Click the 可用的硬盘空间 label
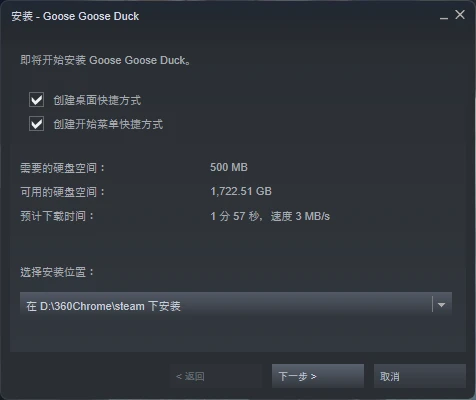This screenshot has height=400, width=476. click(63, 192)
